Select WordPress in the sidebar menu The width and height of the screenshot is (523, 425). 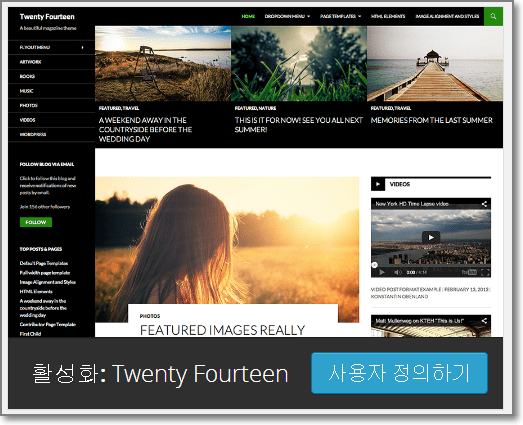[x=33, y=134]
